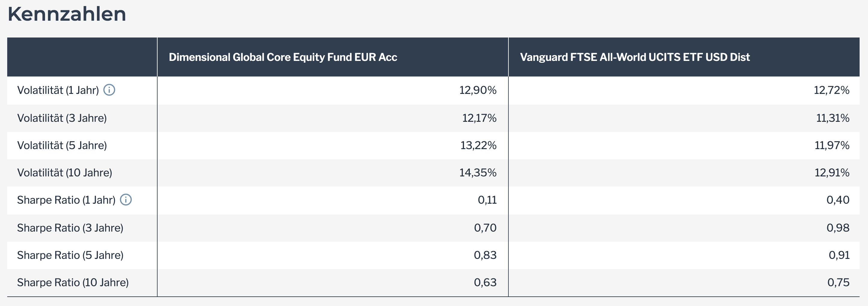Click Dimensional 10-year volatility value 14,35%

coord(478,173)
